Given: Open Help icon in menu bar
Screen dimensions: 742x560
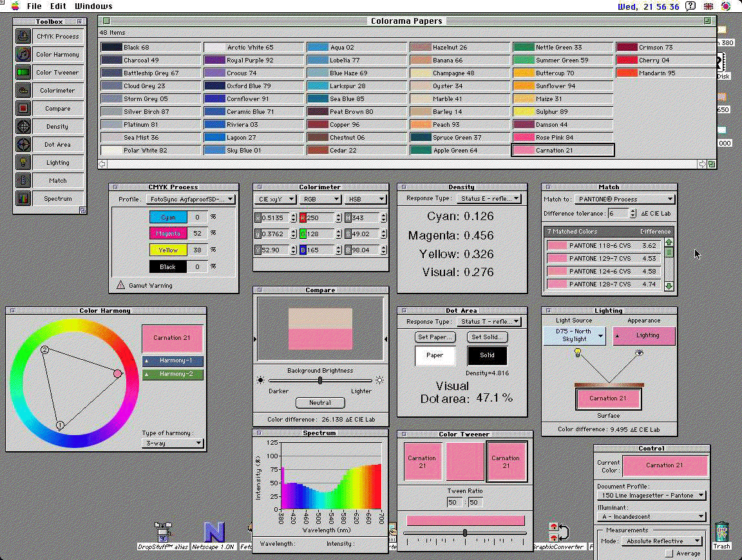Looking at the screenshot, I should [691, 6].
